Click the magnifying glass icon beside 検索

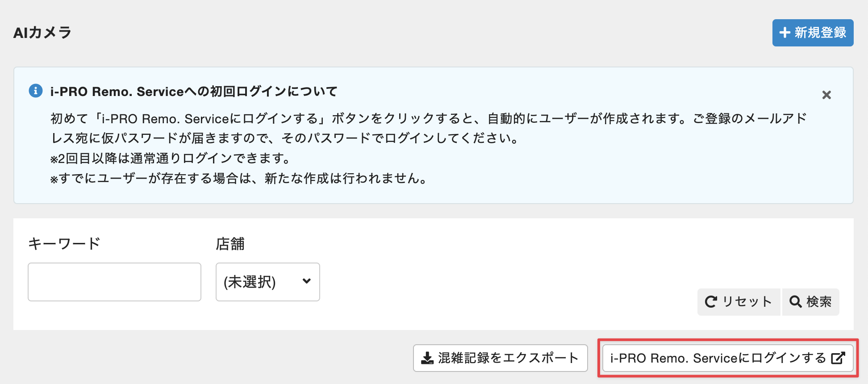(x=795, y=302)
